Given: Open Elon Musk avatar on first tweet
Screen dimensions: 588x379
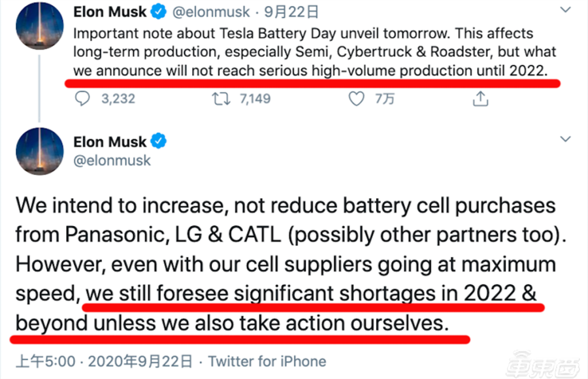Looking at the screenshot, I should click(39, 25).
